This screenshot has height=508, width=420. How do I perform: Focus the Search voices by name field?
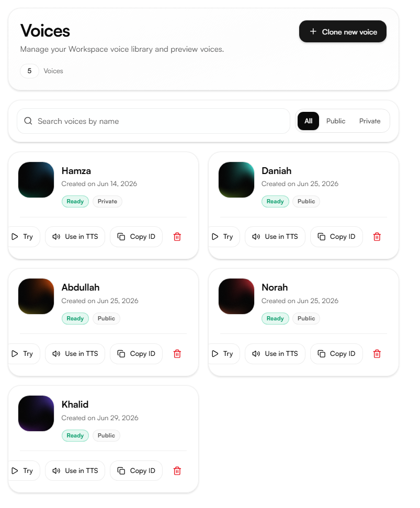(153, 121)
